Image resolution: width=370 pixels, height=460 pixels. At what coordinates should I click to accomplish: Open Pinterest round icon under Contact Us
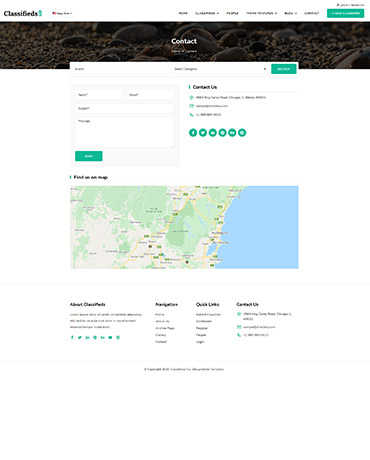tap(222, 133)
